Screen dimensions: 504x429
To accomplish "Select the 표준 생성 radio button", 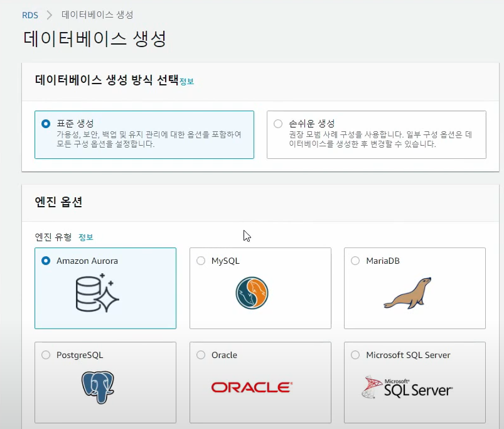I will click(x=46, y=124).
